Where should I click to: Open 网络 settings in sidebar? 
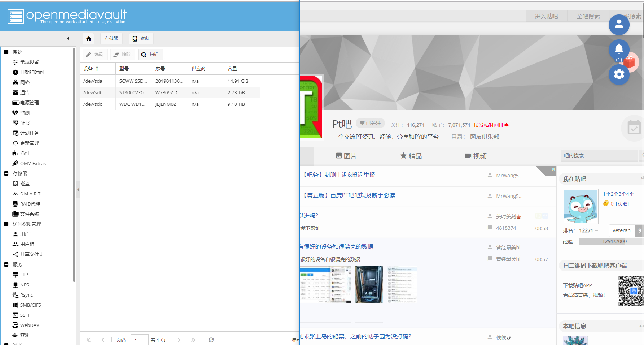[25, 82]
